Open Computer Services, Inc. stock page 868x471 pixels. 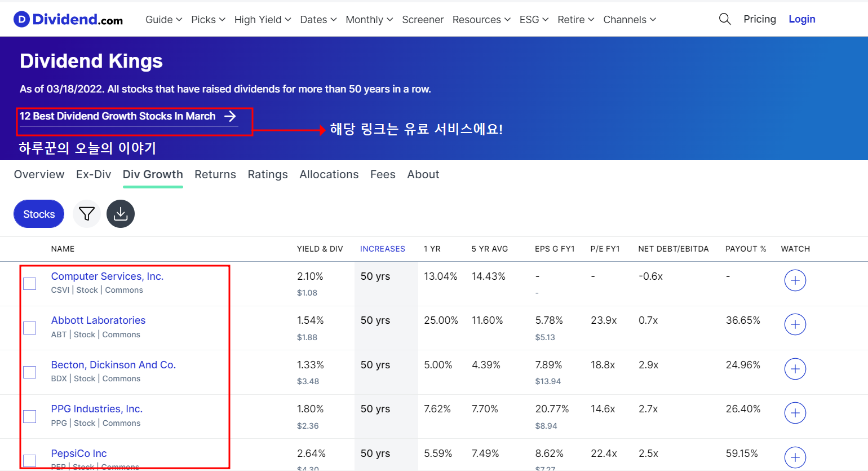click(x=107, y=276)
